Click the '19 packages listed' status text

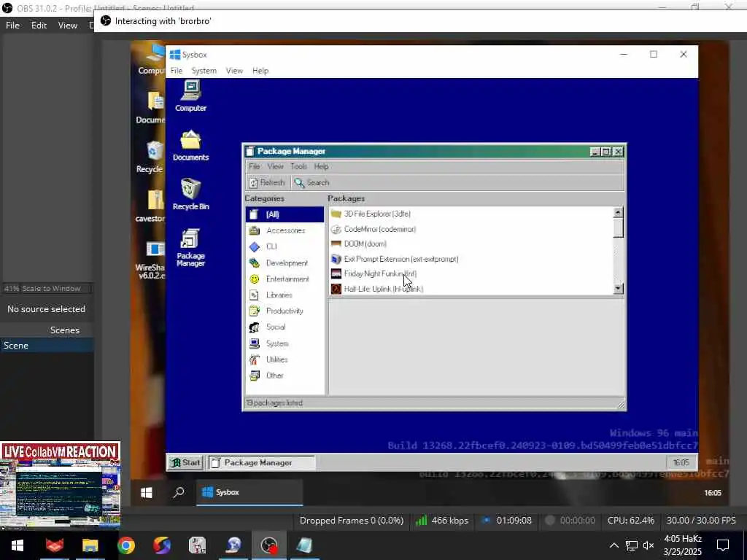274,403
